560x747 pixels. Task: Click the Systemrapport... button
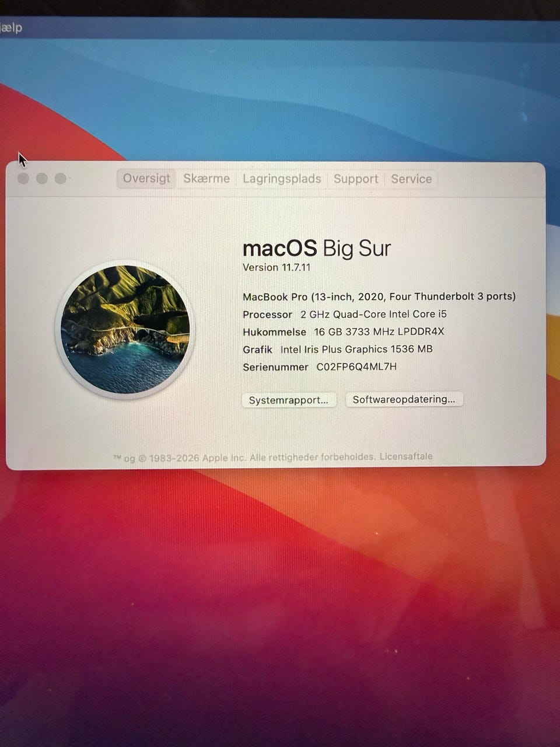tap(289, 400)
